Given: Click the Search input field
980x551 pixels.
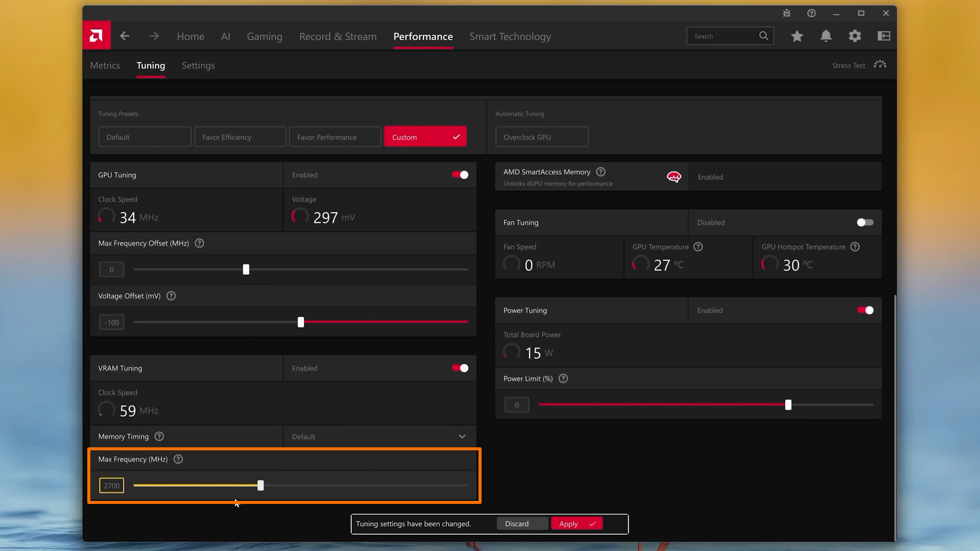Looking at the screenshot, I should click(x=730, y=36).
